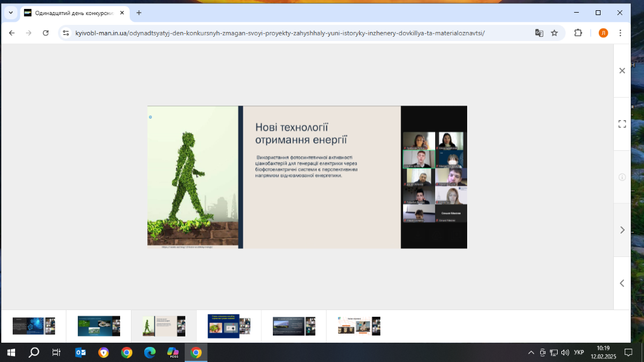Open the Google Translate page icon

click(x=539, y=33)
